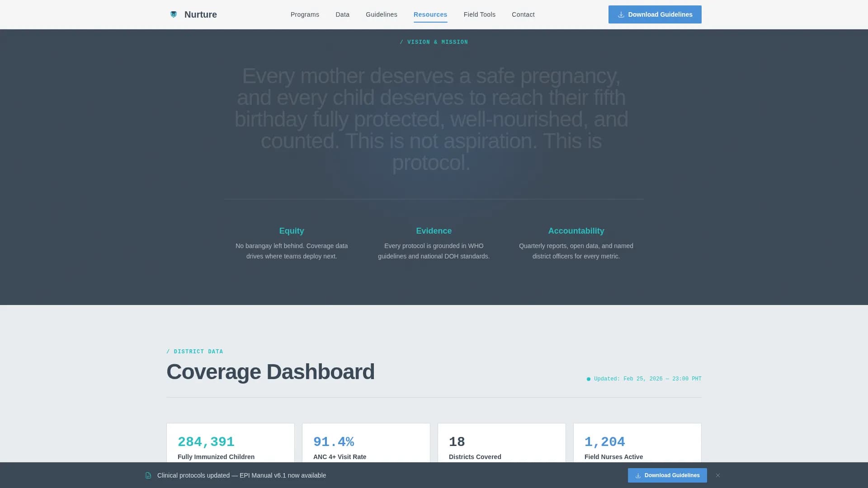Click the Nurture brand name
Screen dimensions: 868x488
200,14
